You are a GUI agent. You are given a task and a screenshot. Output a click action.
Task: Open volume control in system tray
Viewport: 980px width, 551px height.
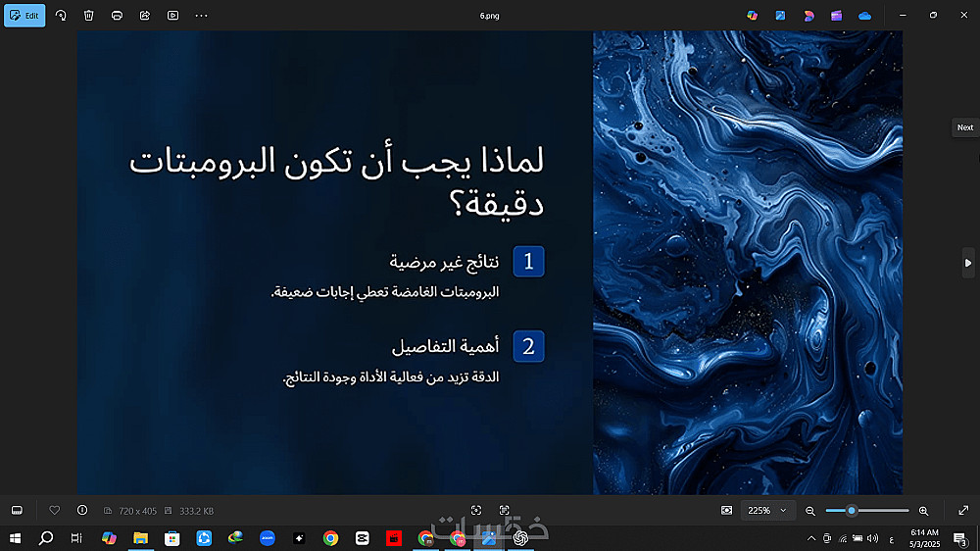873,538
